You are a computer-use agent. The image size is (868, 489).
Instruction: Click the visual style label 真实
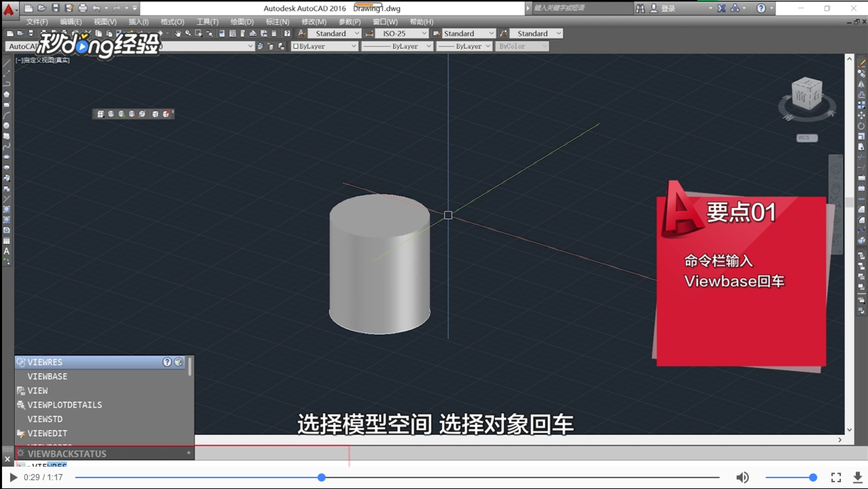click(62, 60)
